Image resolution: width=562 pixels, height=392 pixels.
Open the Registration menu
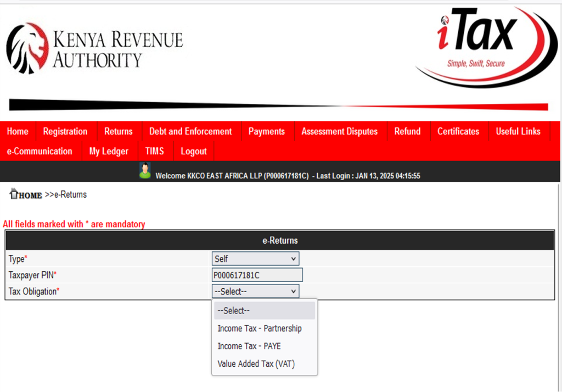coord(65,131)
